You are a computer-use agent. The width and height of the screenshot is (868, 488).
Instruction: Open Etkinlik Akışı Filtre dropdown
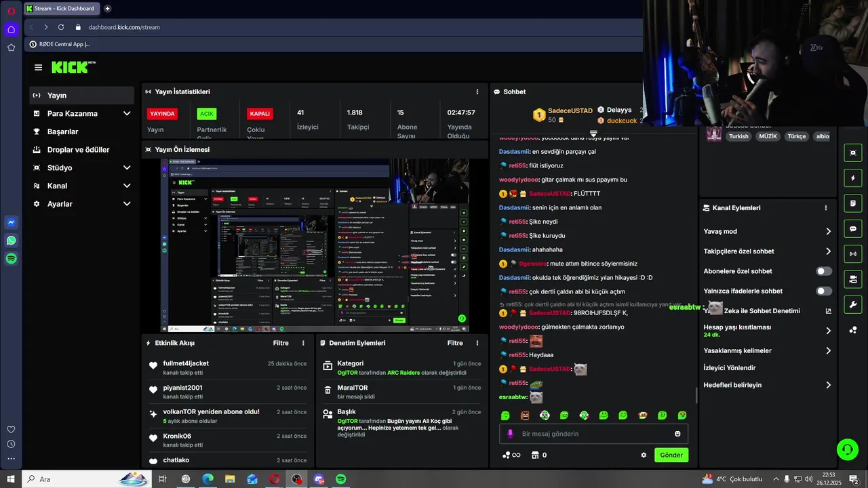tap(281, 343)
